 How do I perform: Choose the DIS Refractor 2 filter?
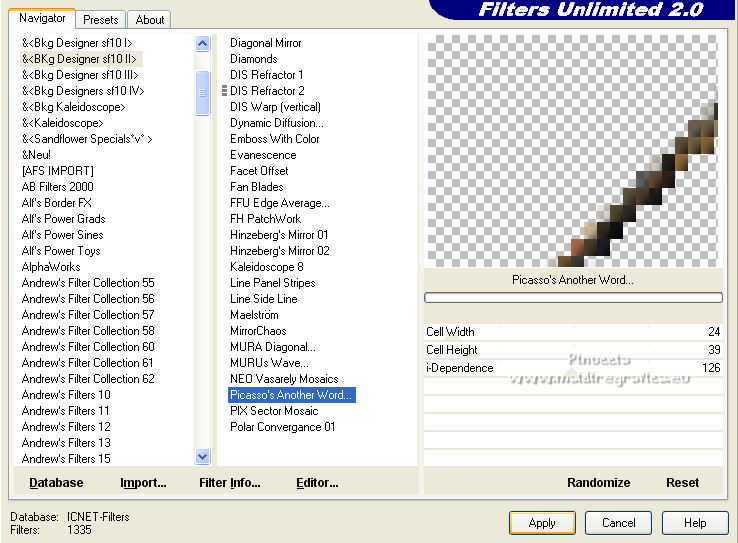pyautogui.click(x=267, y=91)
